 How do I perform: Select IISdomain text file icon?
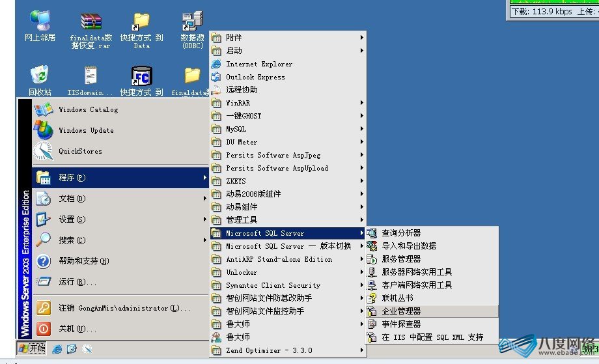coord(90,80)
